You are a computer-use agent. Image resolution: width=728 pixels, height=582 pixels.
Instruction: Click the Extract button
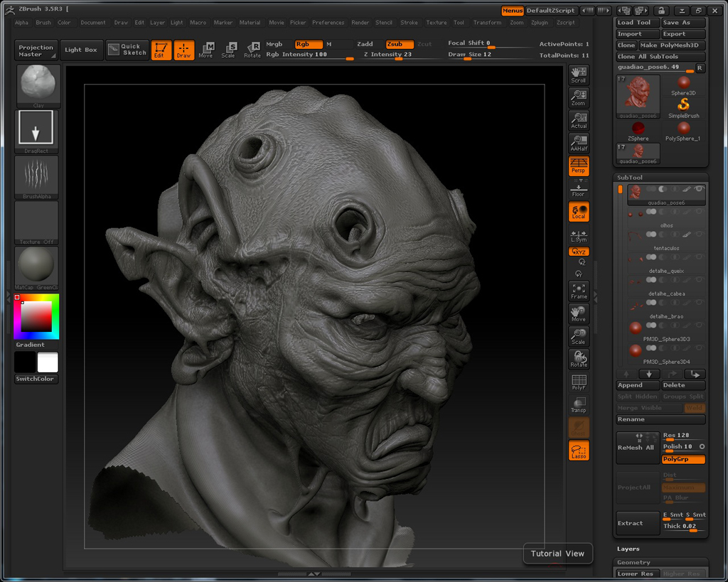638,523
